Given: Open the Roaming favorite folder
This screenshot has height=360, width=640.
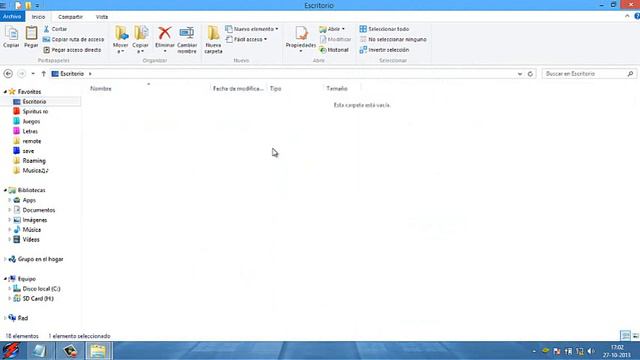Looking at the screenshot, I should [x=34, y=161].
